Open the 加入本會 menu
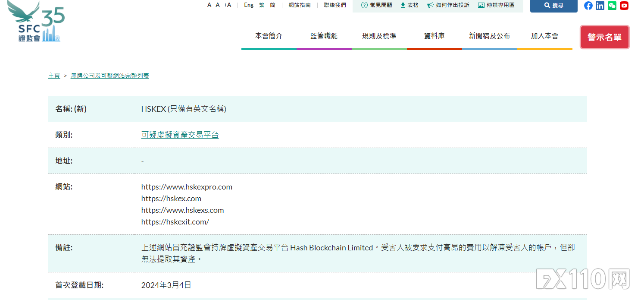 click(x=544, y=36)
